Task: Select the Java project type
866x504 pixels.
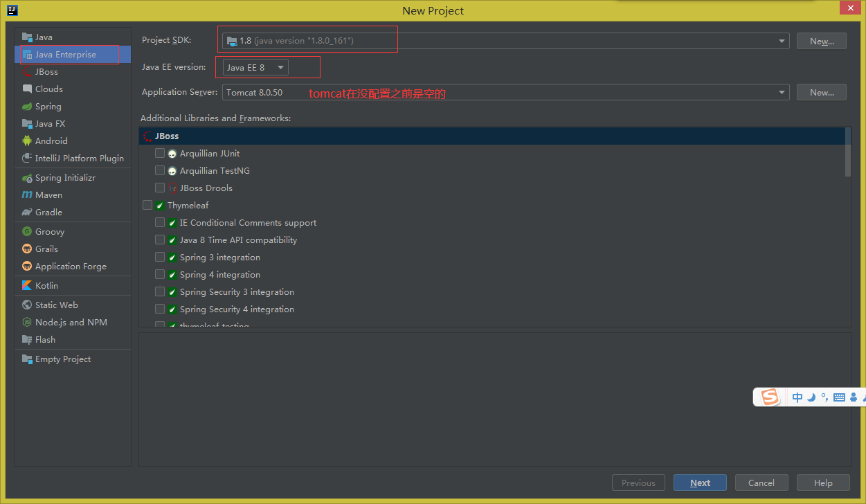Action: [73, 37]
